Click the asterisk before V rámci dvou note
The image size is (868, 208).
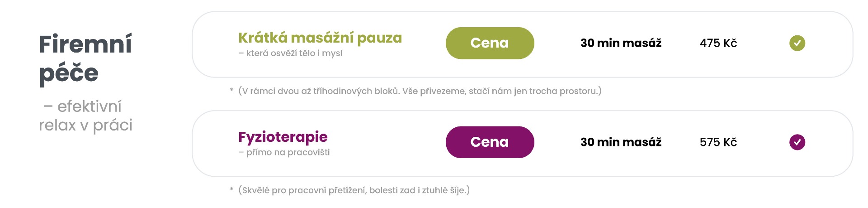point(231,90)
